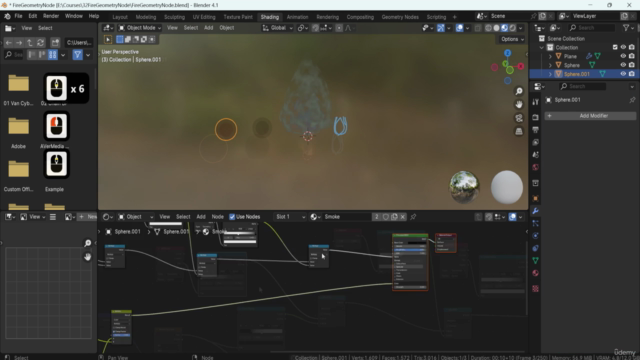Screen dimensions: 640x360
Task: Select material preview viewport shading
Action: point(504,28)
